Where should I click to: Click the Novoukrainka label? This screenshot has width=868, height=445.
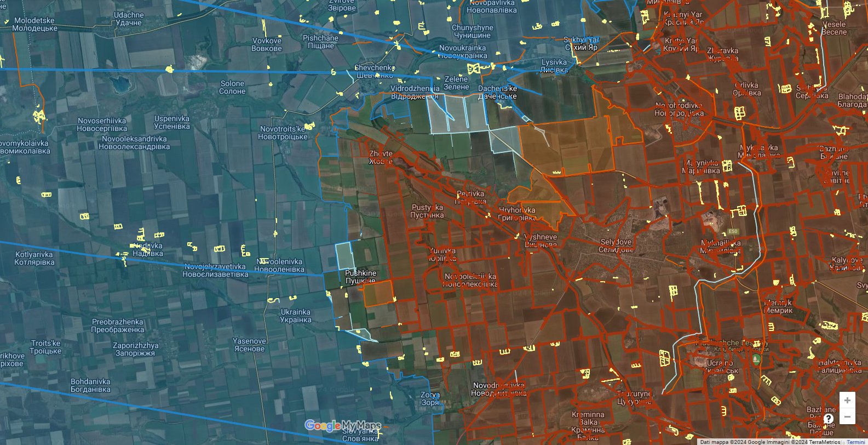[463, 52]
